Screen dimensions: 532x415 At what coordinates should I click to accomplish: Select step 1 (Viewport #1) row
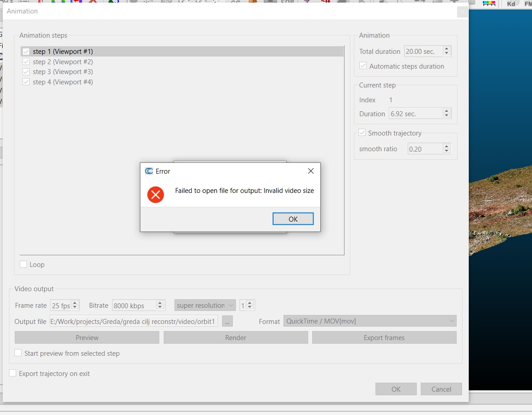pyautogui.click(x=182, y=52)
